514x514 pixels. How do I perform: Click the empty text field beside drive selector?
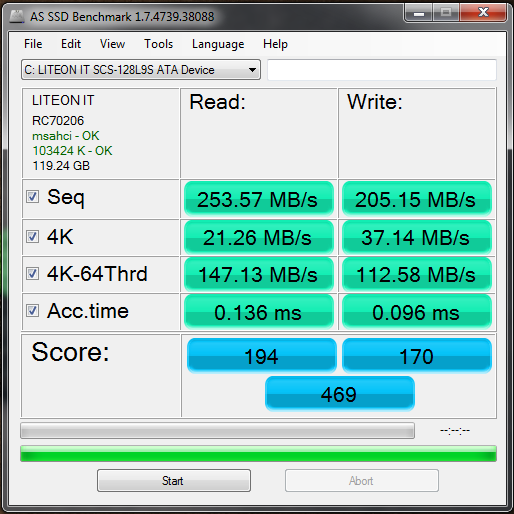(x=382, y=70)
